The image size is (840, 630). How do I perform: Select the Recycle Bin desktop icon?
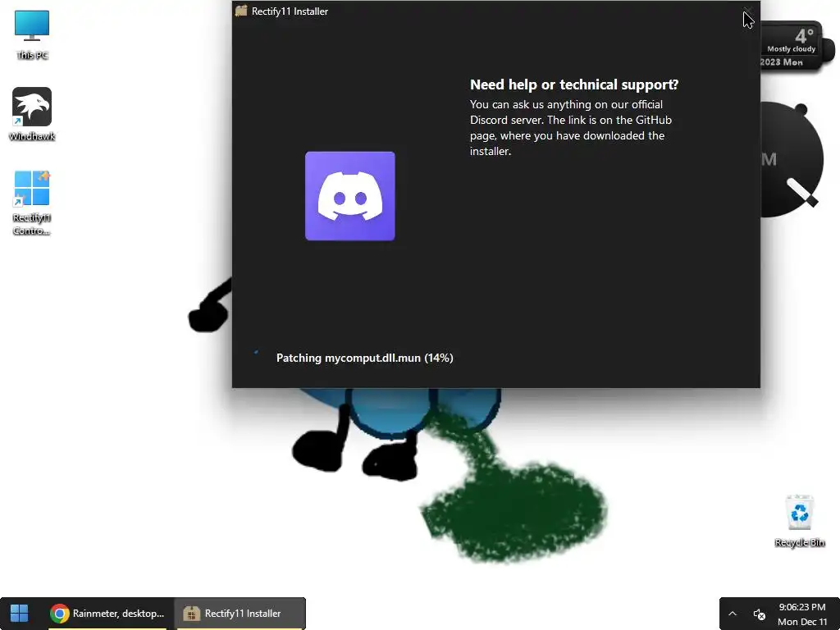(x=799, y=521)
